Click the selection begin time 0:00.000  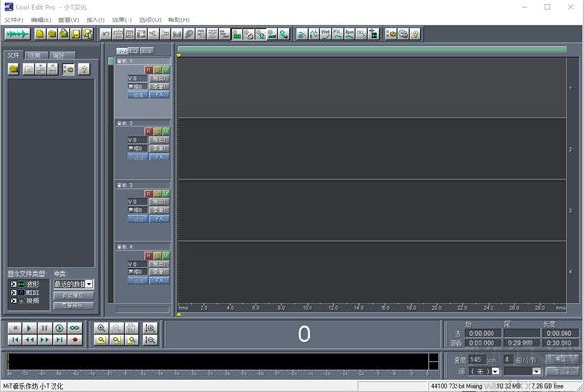point(482,333)
